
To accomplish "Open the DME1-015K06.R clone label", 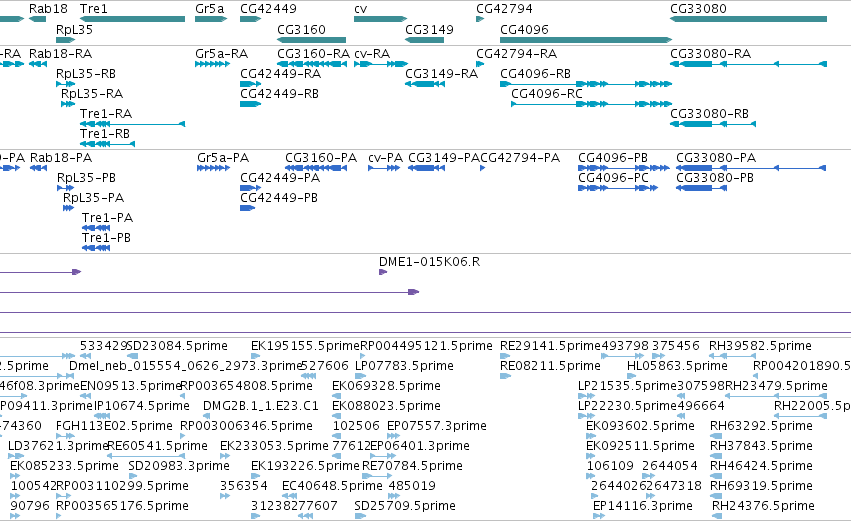I will point(429,262).
